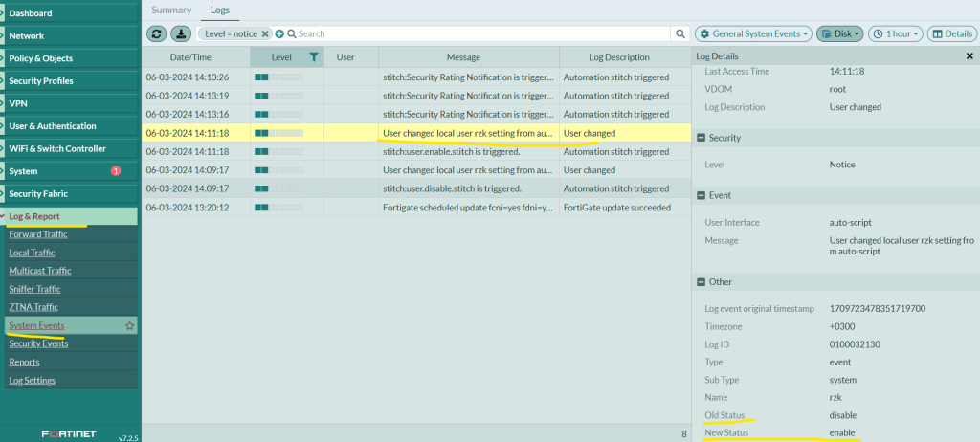The image size is (980, 442).
Task: Open the 1 hour time range dropdown
Action: 896,33
